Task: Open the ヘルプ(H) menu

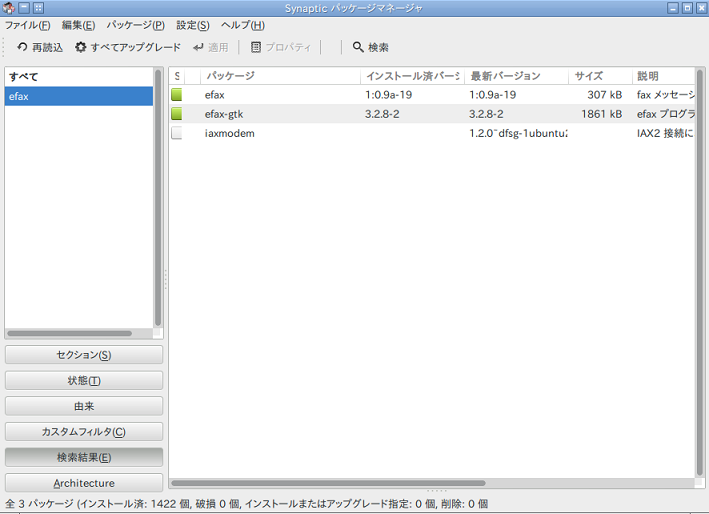Action: [x=243, y=25]
